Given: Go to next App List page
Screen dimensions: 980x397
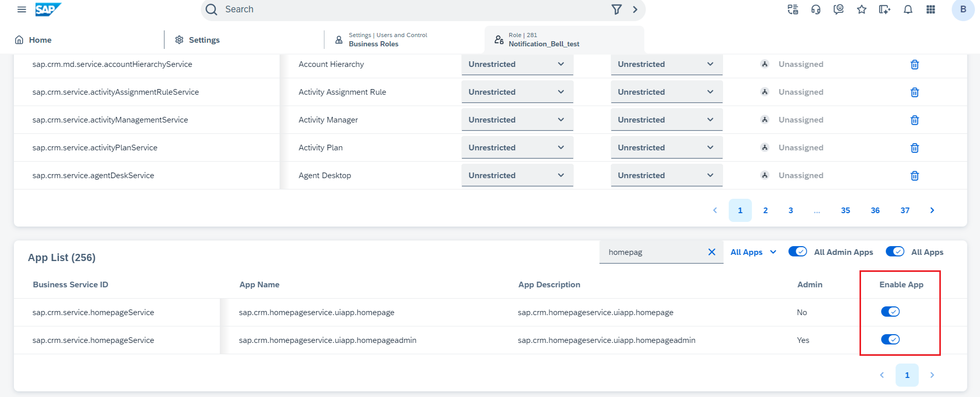Looking at the screenshot, I should tap(932, 375).
